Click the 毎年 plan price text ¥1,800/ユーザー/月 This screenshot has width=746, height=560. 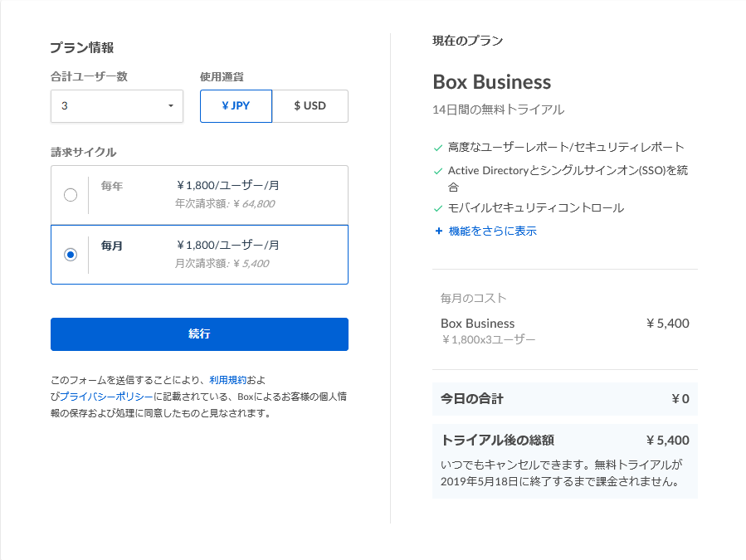pyautogui.click(x=228, y=186)
